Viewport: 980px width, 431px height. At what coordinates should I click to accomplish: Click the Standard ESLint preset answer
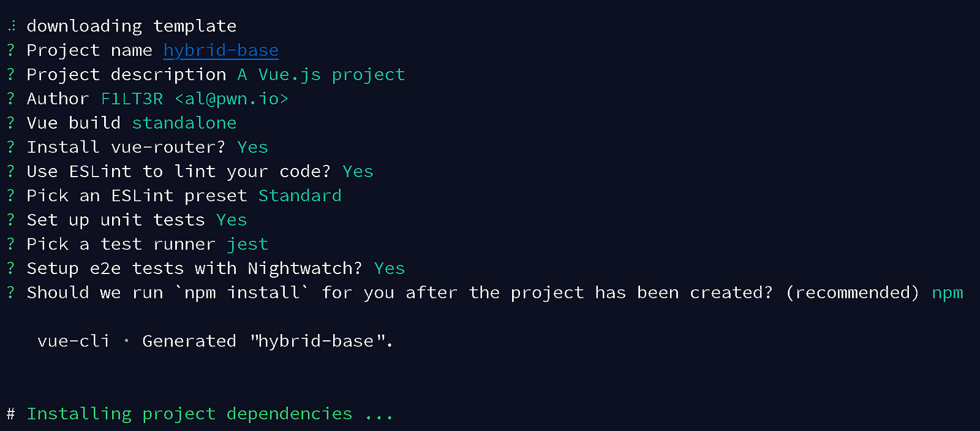point(300,196)
